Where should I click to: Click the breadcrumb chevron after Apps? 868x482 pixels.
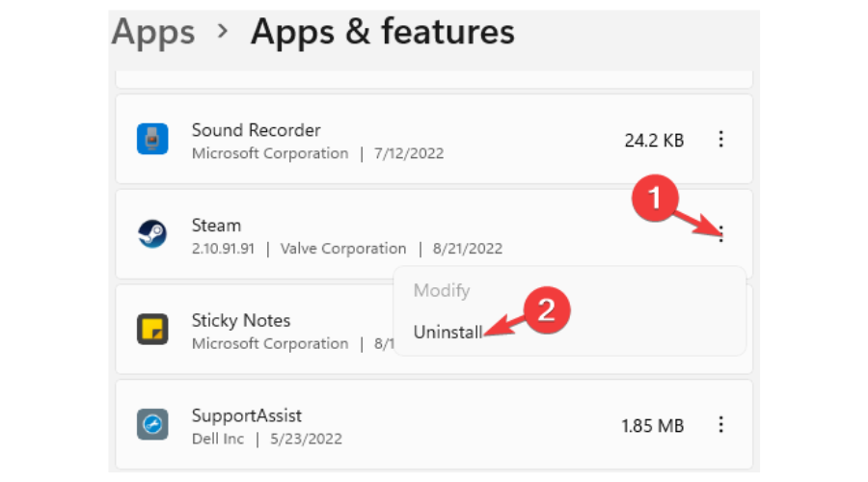point(223,31)
